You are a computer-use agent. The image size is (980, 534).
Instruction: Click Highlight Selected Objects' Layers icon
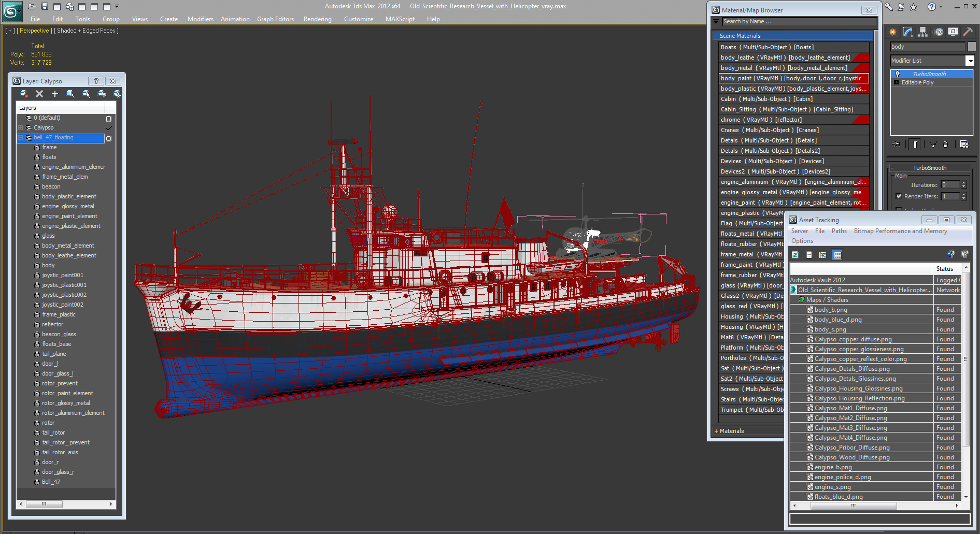coord(86,94)
